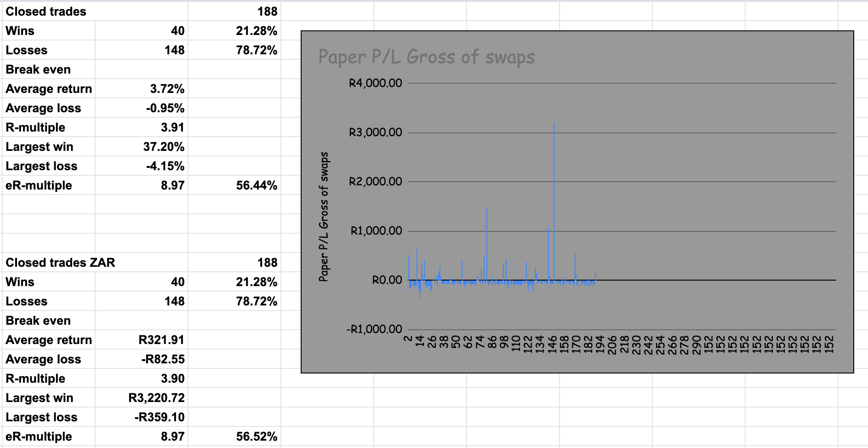Select the 'Closed trades ZAR' label cell
Image resolution: width=868 pixels, height=448 pixels.
click(x=60, y=263)
